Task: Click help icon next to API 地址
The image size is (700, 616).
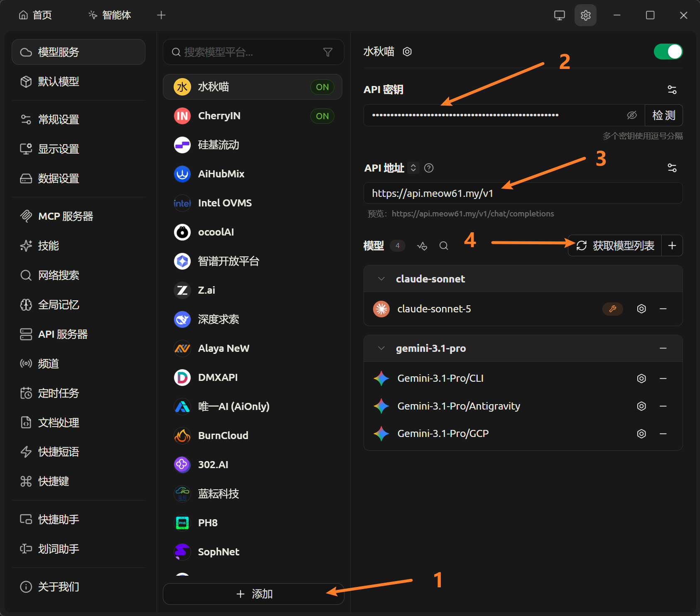Action: coord(429,168)
